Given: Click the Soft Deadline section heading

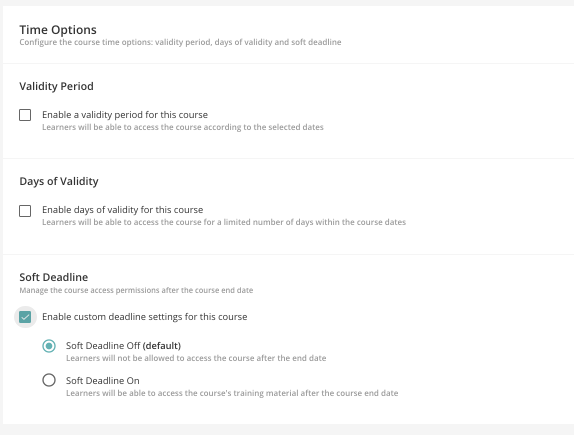Looking at the screenshot, I should [x=53, y=277].
